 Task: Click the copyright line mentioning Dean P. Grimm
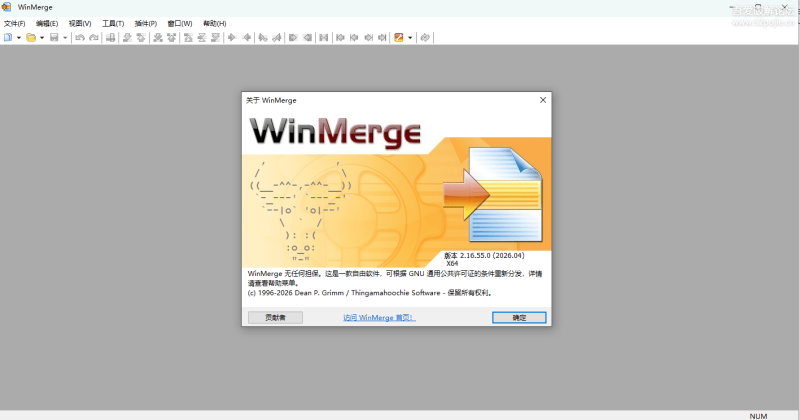pyautogui.click(x=369, y=293)
